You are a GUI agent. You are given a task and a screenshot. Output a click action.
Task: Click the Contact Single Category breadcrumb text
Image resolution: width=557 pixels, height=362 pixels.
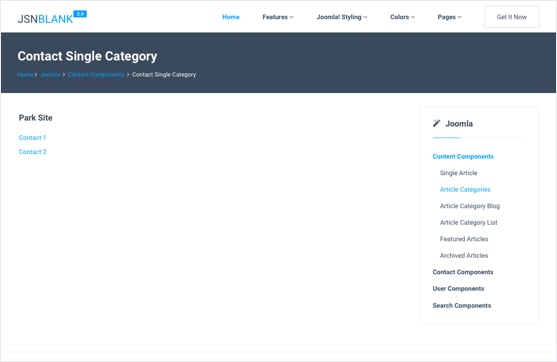pos(164,75)
